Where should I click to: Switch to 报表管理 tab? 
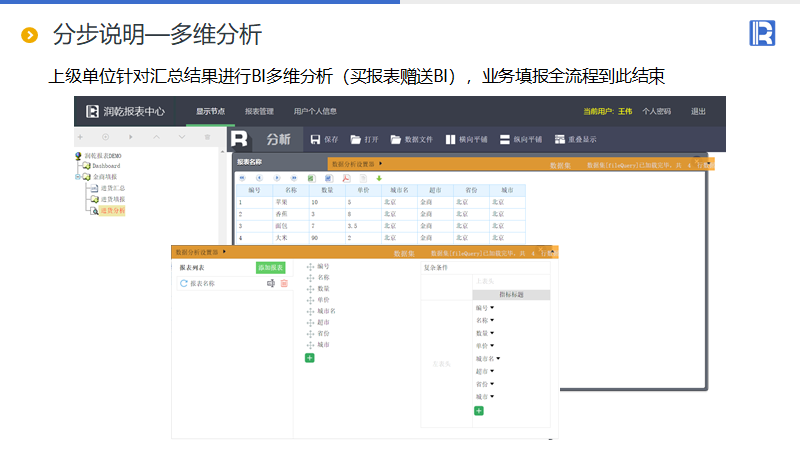[x=259, y=111]
